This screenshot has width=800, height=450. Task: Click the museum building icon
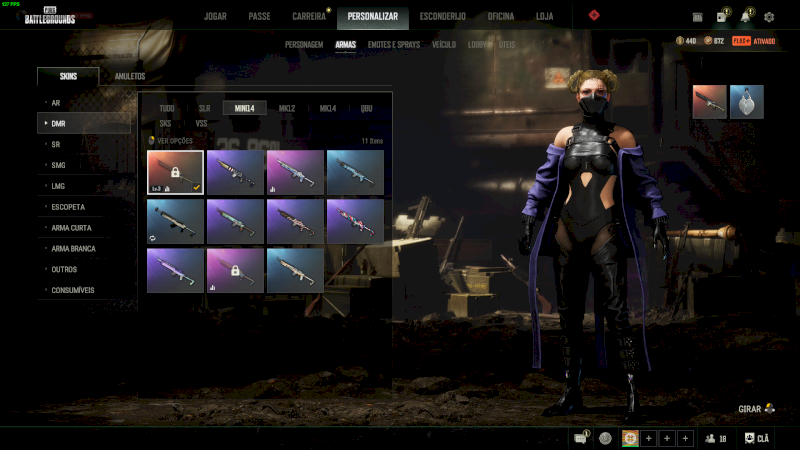click(x=697, y=17)
